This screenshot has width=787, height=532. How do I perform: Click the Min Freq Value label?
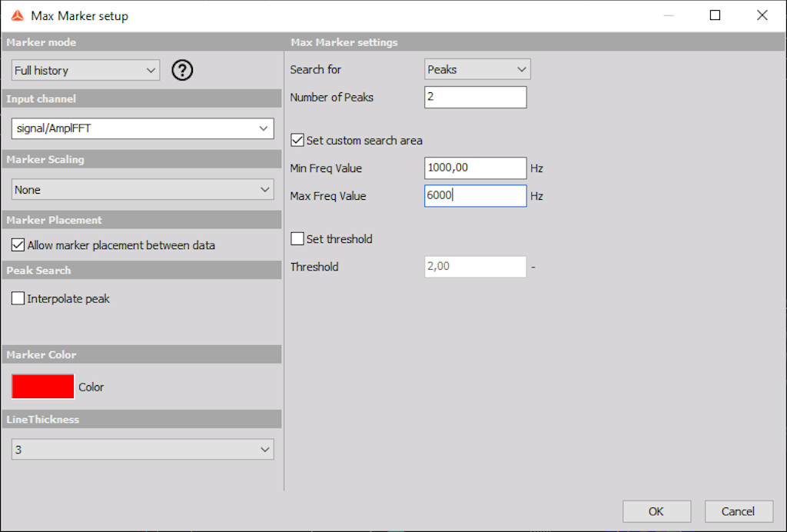pyautogui.click(x=326, y=168)
